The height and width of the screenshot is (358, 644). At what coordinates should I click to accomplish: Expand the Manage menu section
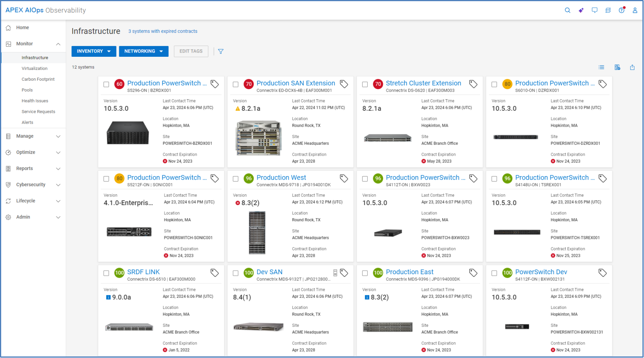tap(58, 136)
